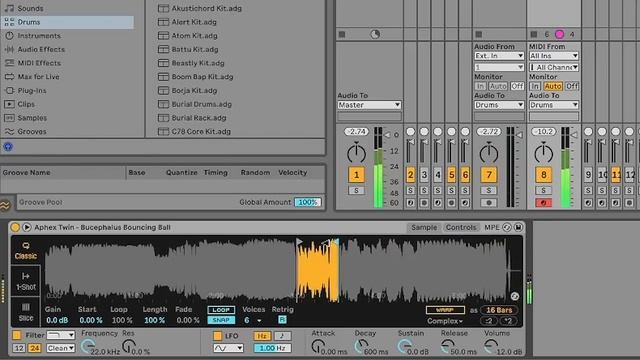
Task: Click the Attack envelope knob
Action: point(317,347)
